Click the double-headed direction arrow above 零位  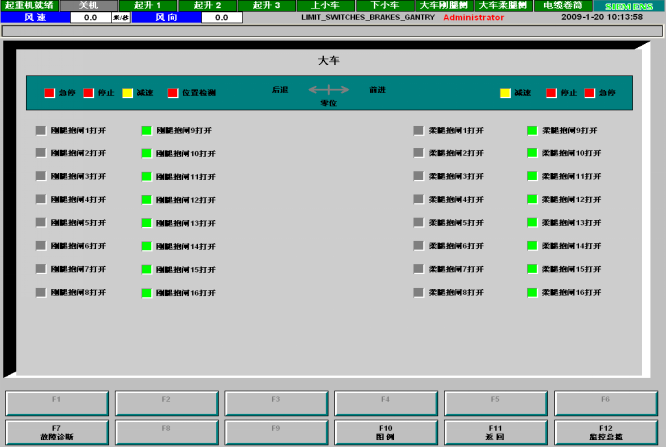pos(329,90)
